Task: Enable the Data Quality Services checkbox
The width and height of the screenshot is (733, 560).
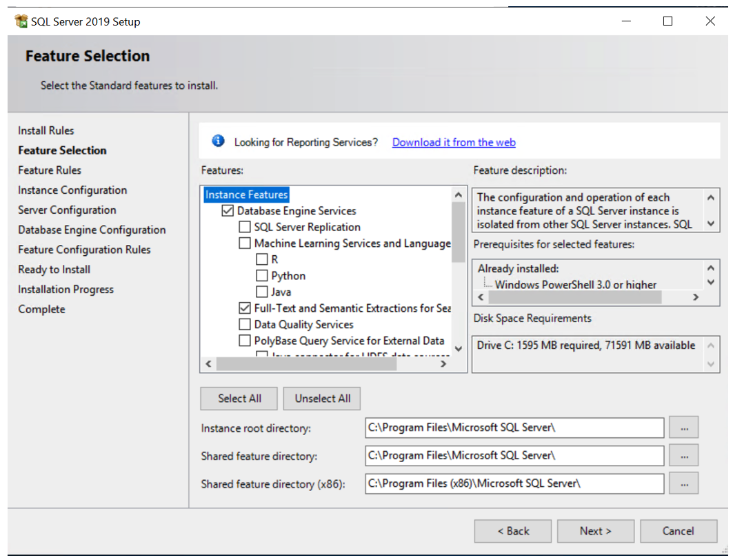Action: tap(245, 324)
